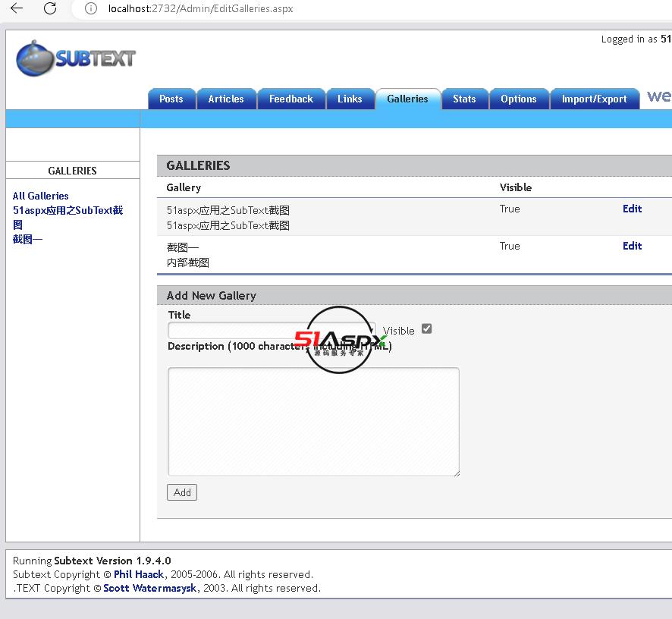This screenshot has width=672, height=619.
Task: Open the Options tab
Action: (518, 99)
